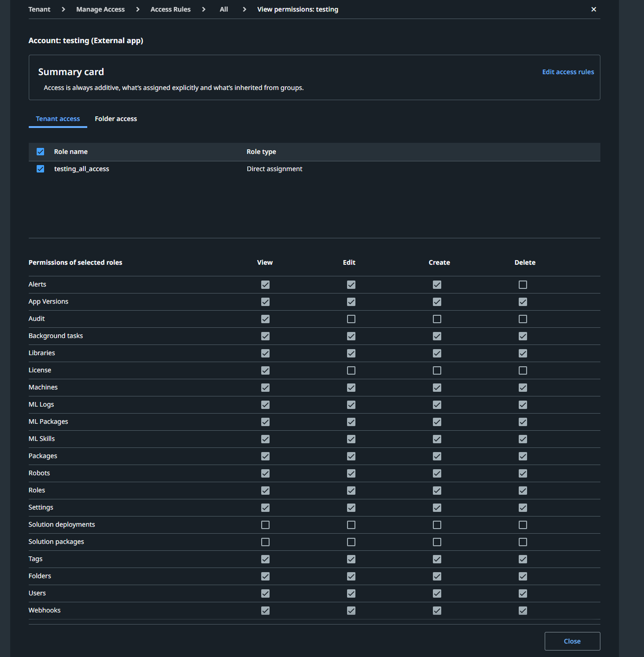
Task: Open the Tenant access tab
Action: click(x=58, y=119)
